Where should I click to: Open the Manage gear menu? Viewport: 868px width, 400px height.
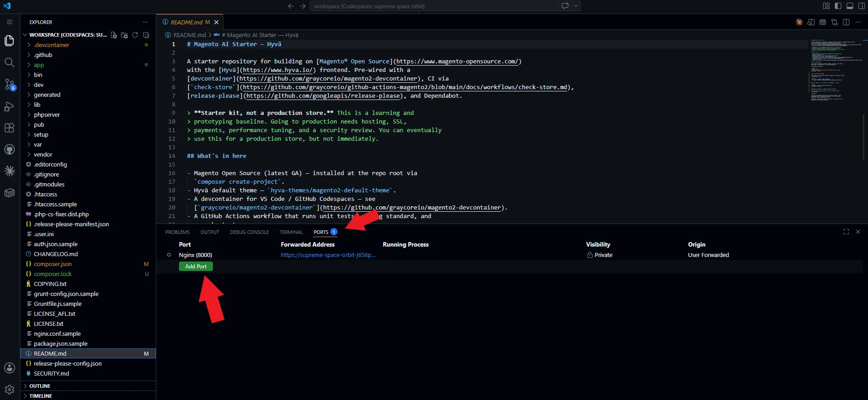pyautogui.click(x=10, y=390)
